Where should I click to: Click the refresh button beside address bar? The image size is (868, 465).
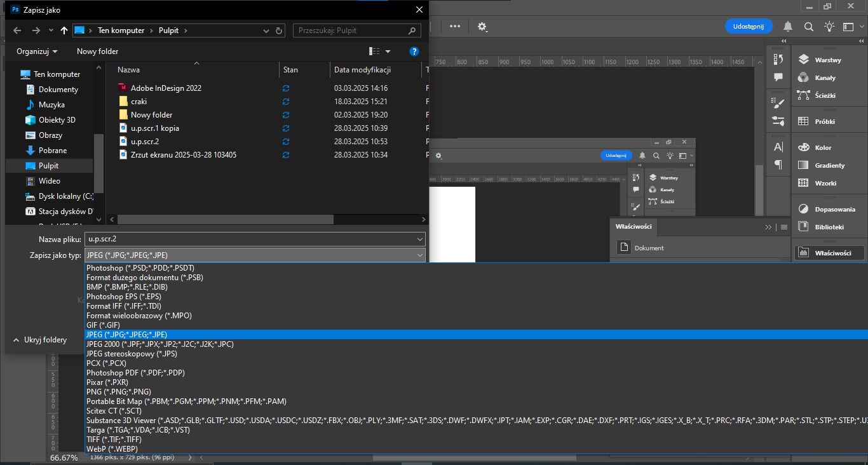click(280, 30)
